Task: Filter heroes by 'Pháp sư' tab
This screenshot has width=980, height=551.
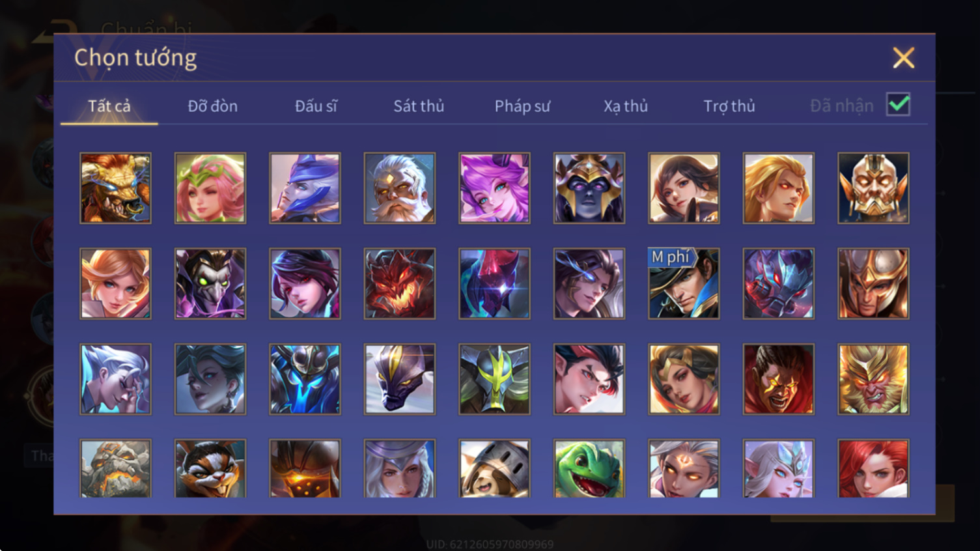Action: point(522,106)
